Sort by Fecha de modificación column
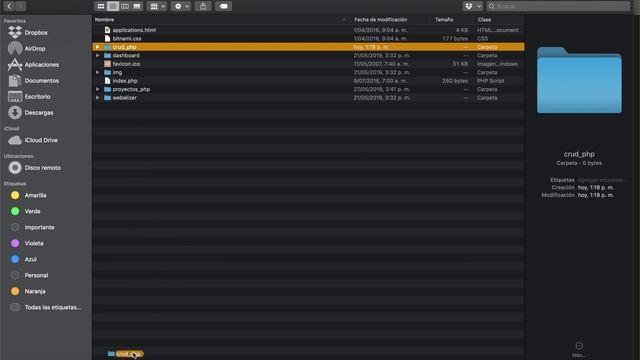The image size is (640, 360). (x=380, y=20)
